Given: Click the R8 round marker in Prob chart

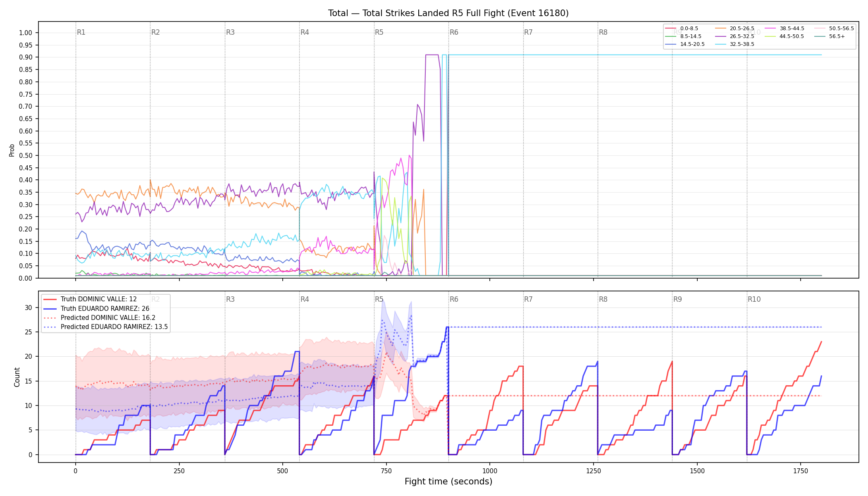Looking at the screenshot, I should 603,32.
